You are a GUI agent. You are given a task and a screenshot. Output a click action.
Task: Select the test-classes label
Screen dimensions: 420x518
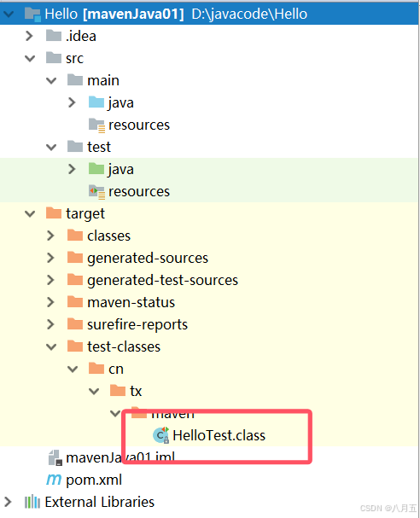point(124,346)
